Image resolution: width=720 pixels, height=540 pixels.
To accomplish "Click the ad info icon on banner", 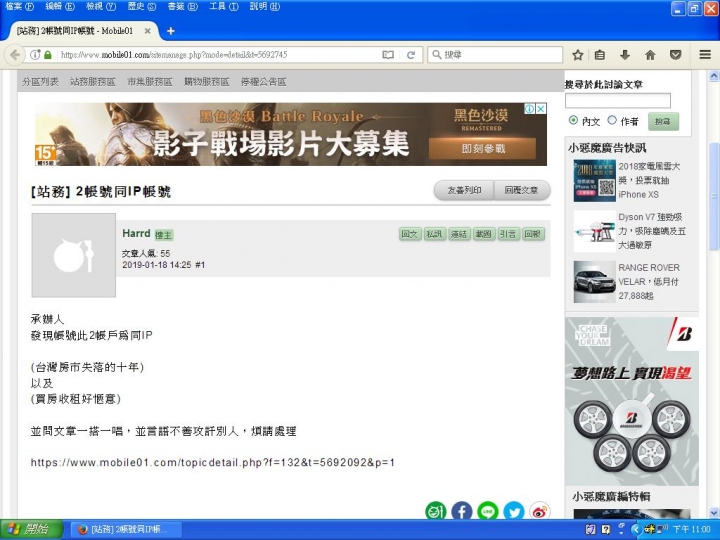I will pos(530,108).
